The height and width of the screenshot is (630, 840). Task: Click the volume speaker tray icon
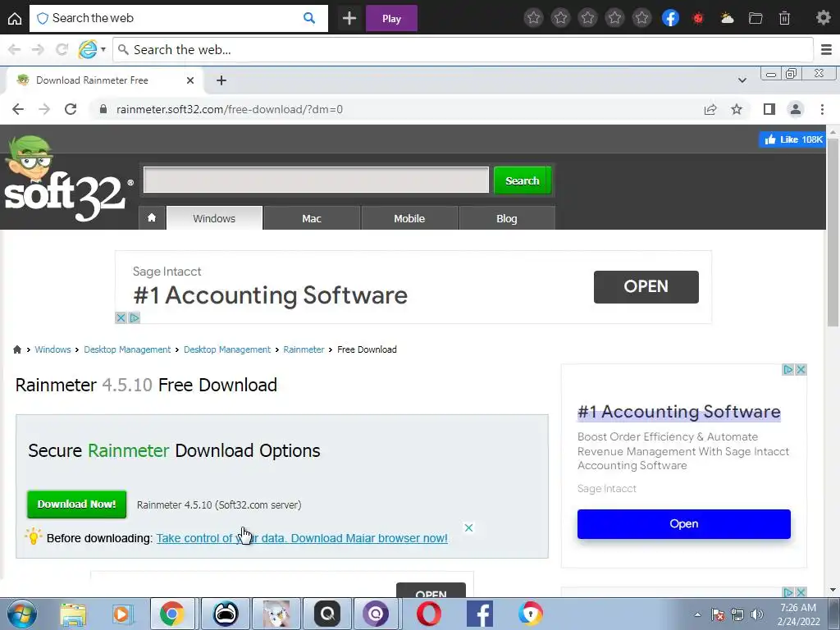(756, 614)
